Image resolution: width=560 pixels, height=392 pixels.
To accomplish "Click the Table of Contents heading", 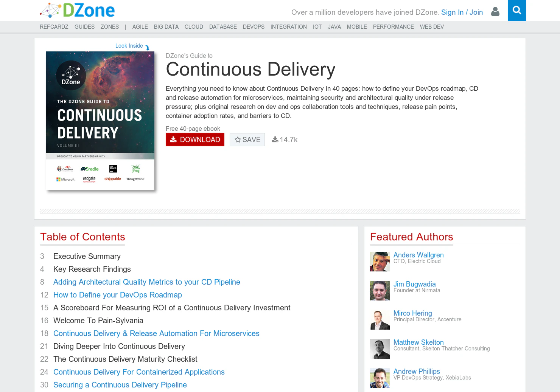I will 82,237.
